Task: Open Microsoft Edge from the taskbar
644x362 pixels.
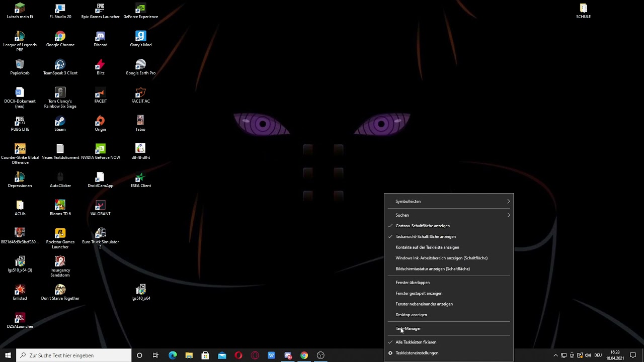Action: point(173,355)
